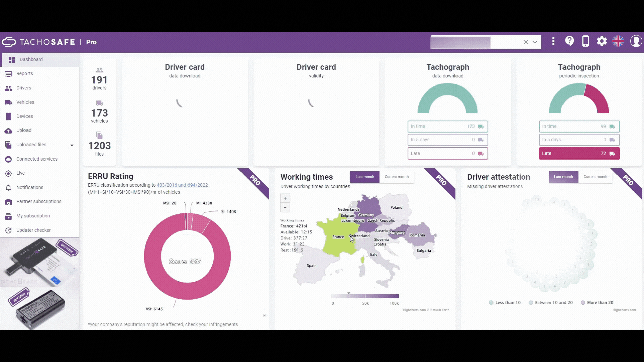Open the Reports menu item
Image resolution: width=644 pixels, height=362 pixels.
pos(25,73)
